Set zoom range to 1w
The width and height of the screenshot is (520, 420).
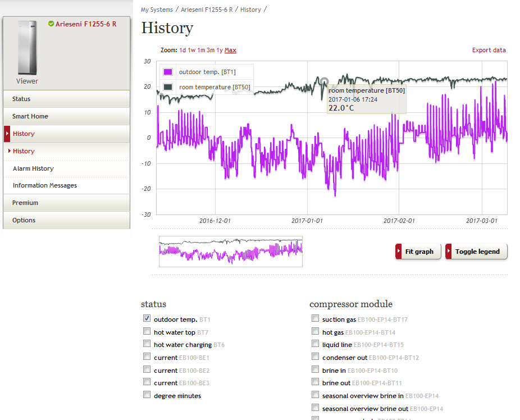191,50
